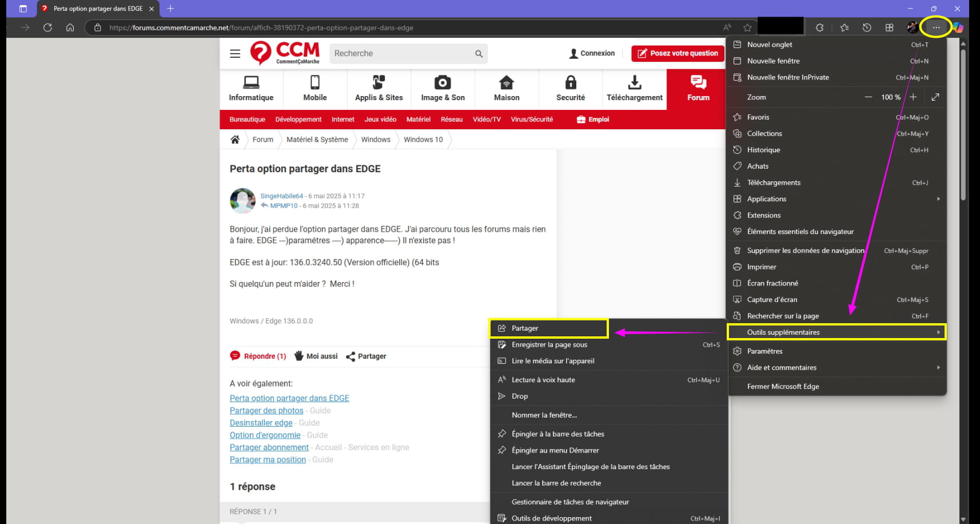Open the CCM hamburger menu
Image resolution: width=980 pixels, height=524 pixels.
235,54
